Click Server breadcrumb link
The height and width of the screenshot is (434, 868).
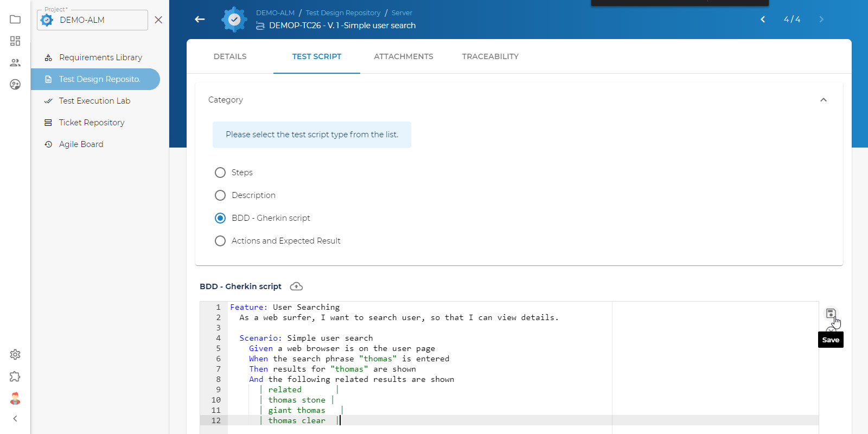click(402, 12)
